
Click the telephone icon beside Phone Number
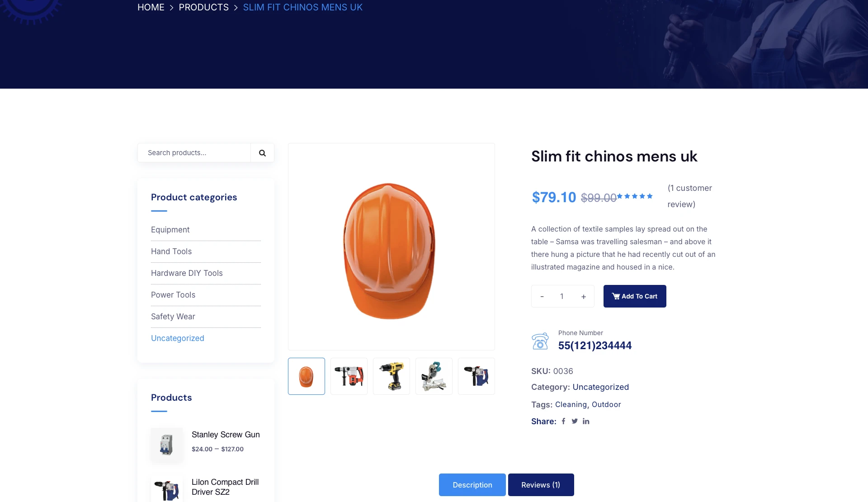(540, 341)
